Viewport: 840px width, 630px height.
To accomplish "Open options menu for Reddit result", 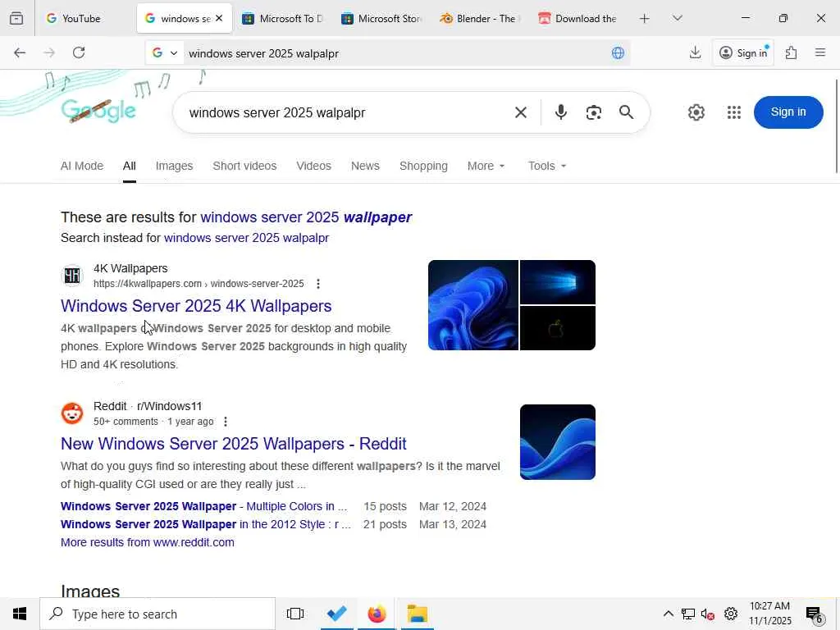I will coord(226,422).
